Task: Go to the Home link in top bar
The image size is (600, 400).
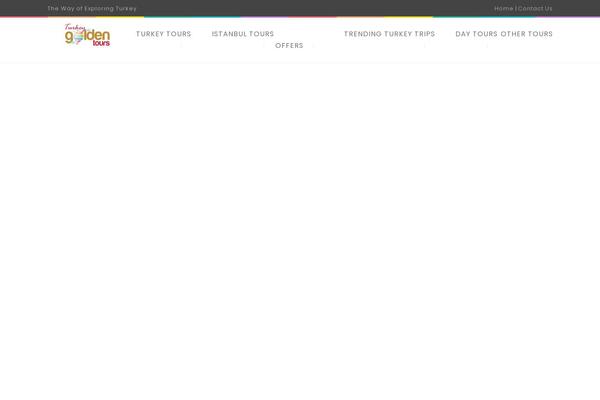Action: 504,8
